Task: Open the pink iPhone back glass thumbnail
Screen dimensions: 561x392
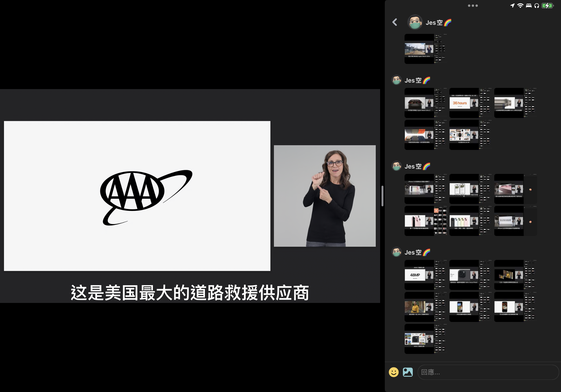Action: pyautogui.click(x=426, y=221)
